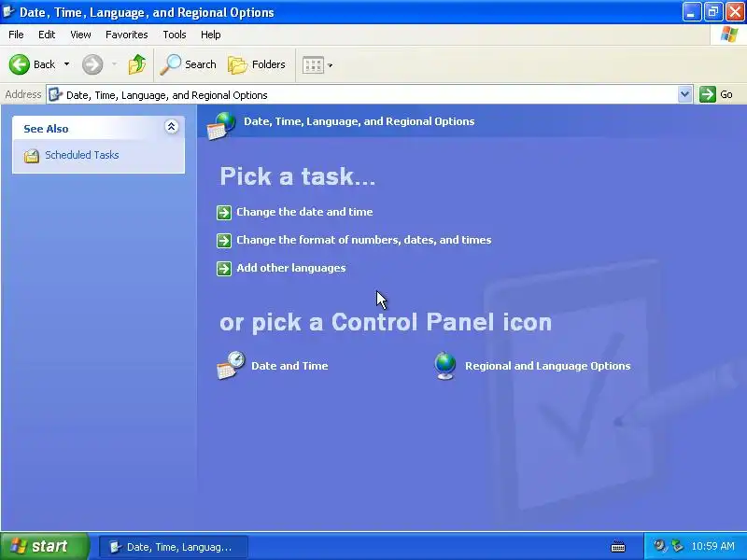Click the Date and Time clock icon
The width and height of the screenshot is (747, 560).
click(231, 365)
